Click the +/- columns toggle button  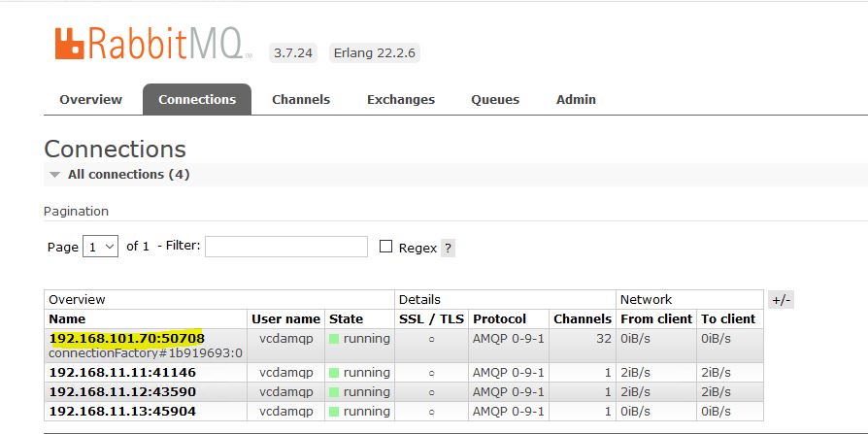pyautogui.click(x=781, y=300)
